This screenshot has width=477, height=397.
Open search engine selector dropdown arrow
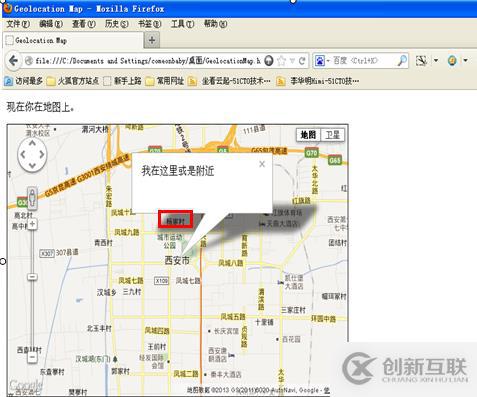328,61
